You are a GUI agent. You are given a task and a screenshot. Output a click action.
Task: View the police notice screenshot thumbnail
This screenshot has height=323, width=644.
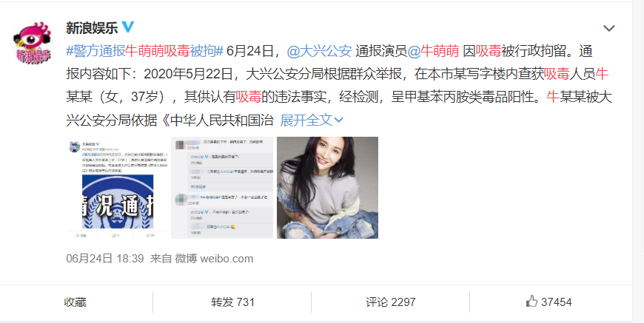(x=117, y=188)
